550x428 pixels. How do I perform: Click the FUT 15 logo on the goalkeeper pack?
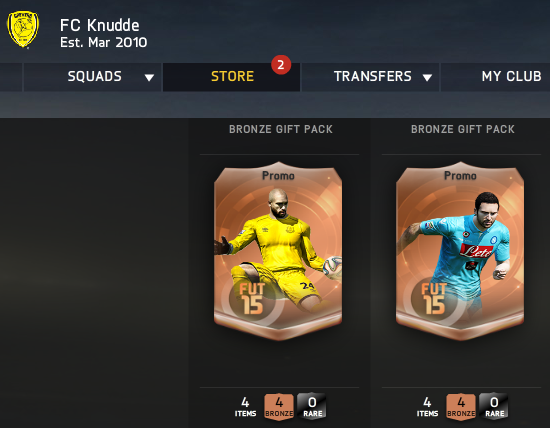[251, 299]
